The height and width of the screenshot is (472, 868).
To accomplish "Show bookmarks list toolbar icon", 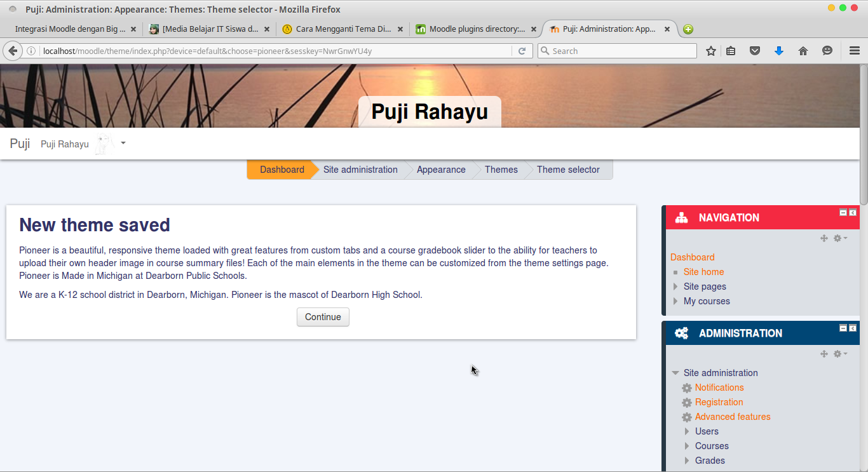I will point(731,51).
